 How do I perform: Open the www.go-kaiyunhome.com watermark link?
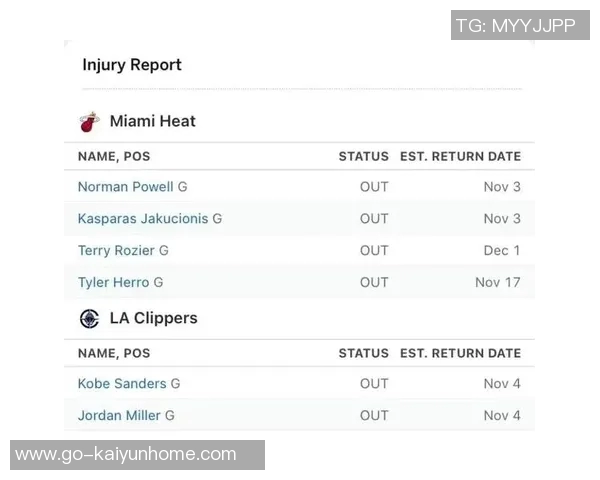(x=126, y=455)
